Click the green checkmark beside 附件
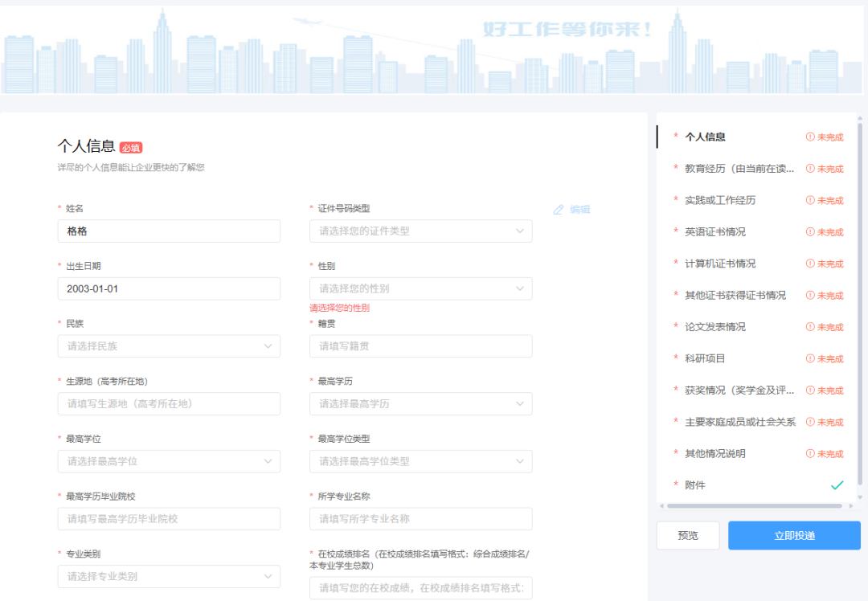 (837, 485)
